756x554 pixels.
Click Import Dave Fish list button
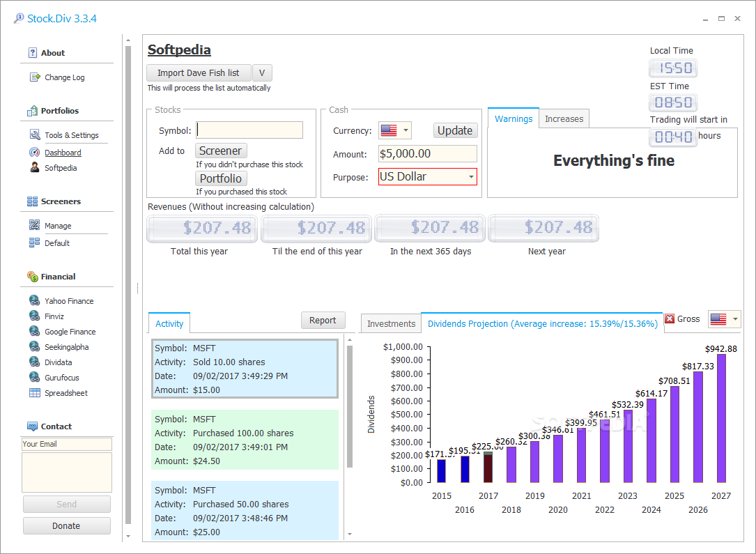(199, 72)
